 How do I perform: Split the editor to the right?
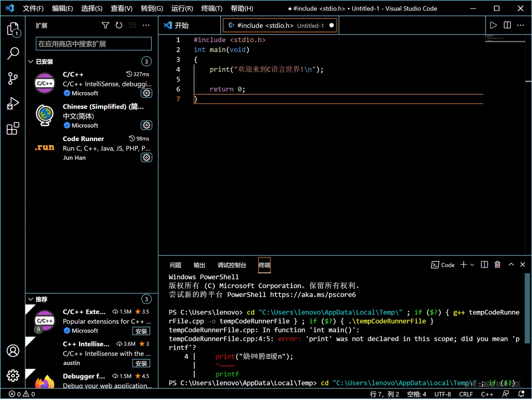pyautogui.click(x=507, y=25)
